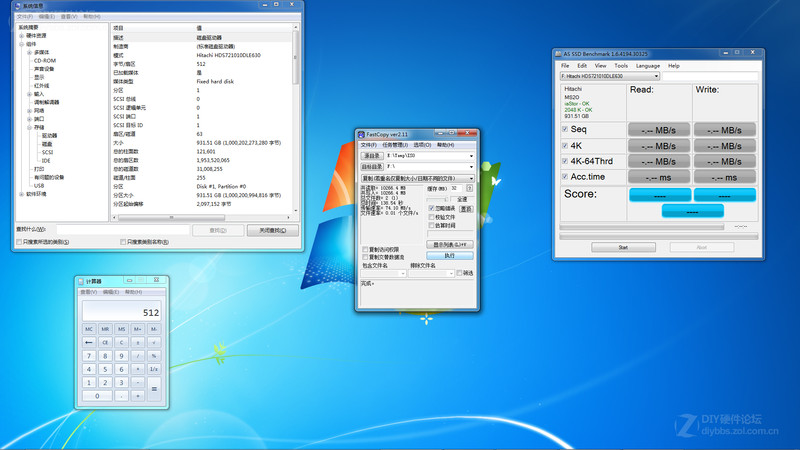Click the 执行 button in FastCopy
800x450 pixels.
coord(450,255)
